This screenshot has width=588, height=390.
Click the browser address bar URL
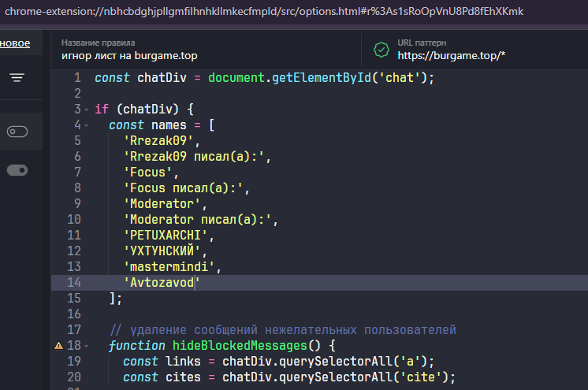click(x=263, y=11)
